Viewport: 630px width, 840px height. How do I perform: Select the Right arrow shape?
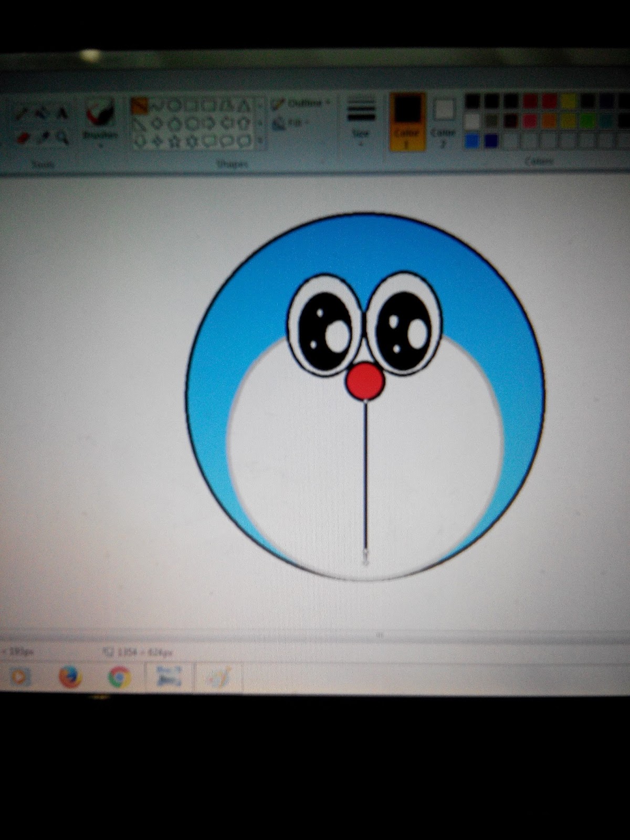tap(208, 123)
